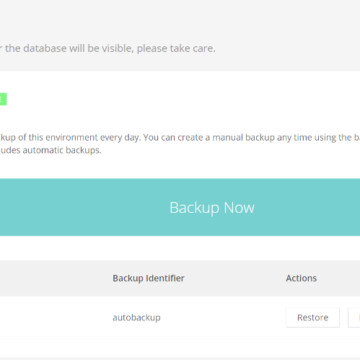Click the 'please take care' phrase
Image resolution: width=360 pixels, height=360 pixels.
click(x=176, y=48)
